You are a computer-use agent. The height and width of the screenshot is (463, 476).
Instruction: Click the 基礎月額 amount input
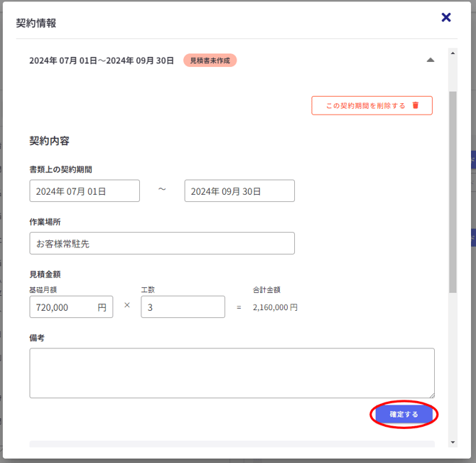click(x=63, y=307)
